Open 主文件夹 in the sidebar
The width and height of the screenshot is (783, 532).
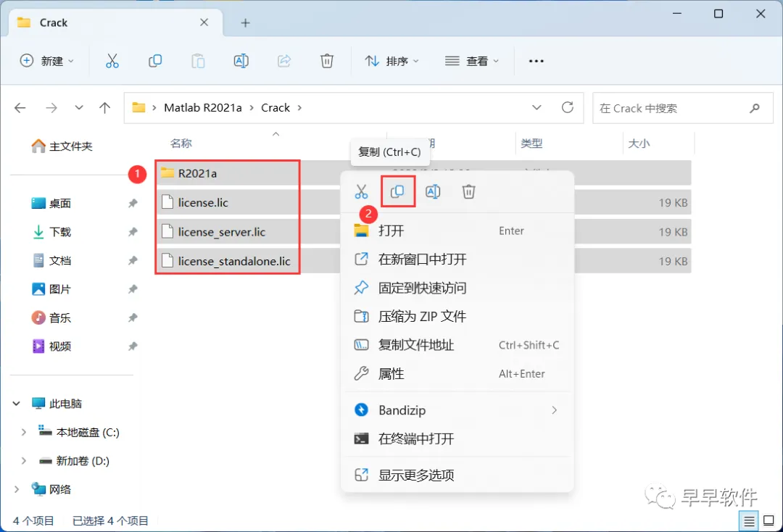(x=62, y=146)
